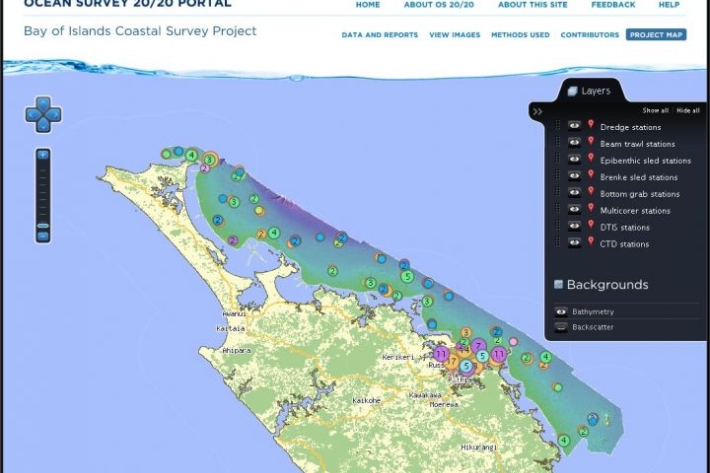Viewport: 710px width, 473px height.
Task: Zoom in with the plus button
Action: [x=43, y=155]
